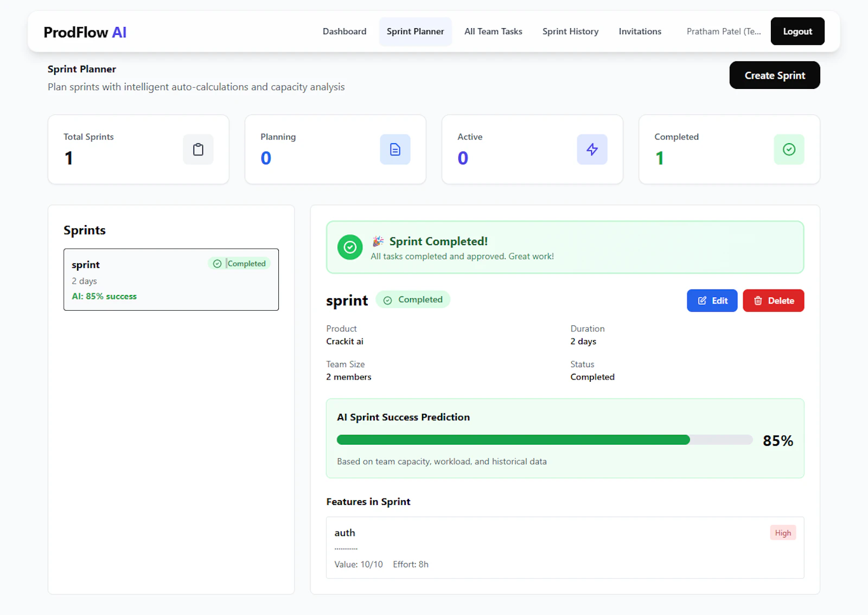The height and width of the screenshot is (615, 868).
Task: Select the Sprint Planner tab
Action: coord(415,31)
